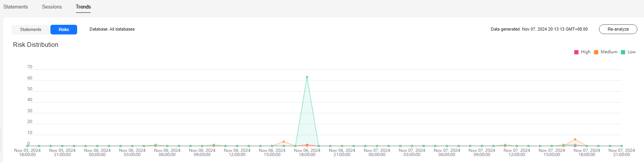Open the Sessions tab

pyautogui.click(x=52, y=7)
